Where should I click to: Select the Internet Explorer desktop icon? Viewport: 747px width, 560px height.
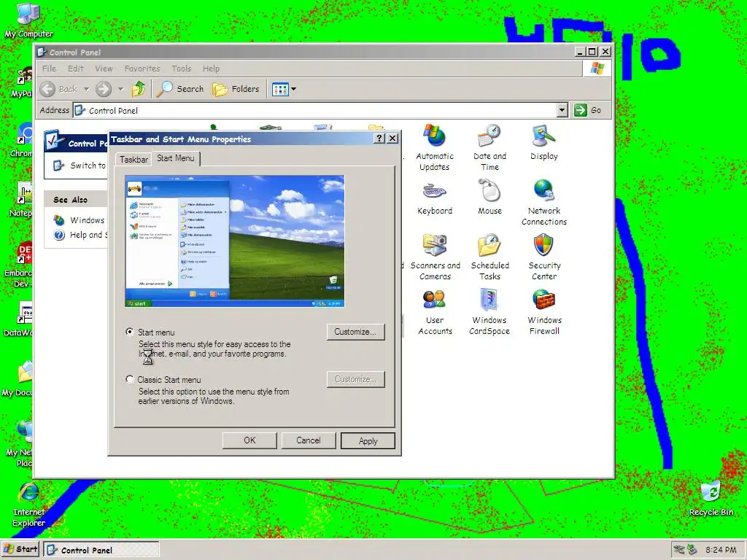tap(28, 505)
